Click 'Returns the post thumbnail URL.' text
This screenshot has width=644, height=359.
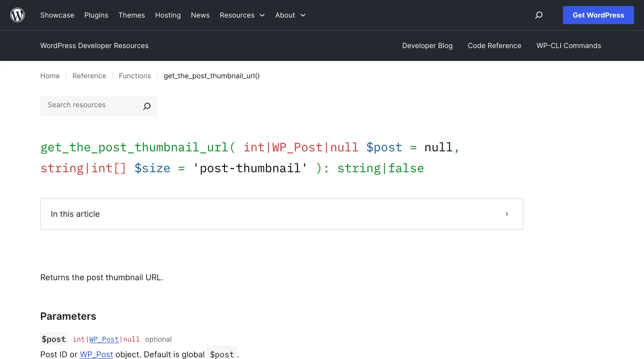tap(101, 278)
